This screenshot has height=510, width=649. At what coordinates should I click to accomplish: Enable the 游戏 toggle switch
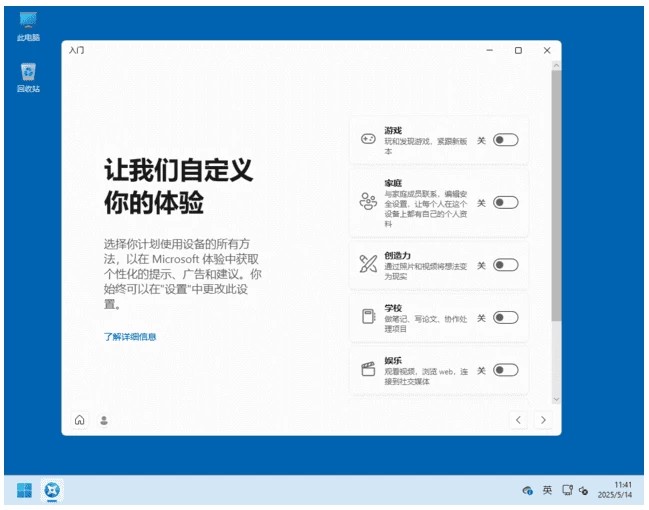(x=505, y=140)
